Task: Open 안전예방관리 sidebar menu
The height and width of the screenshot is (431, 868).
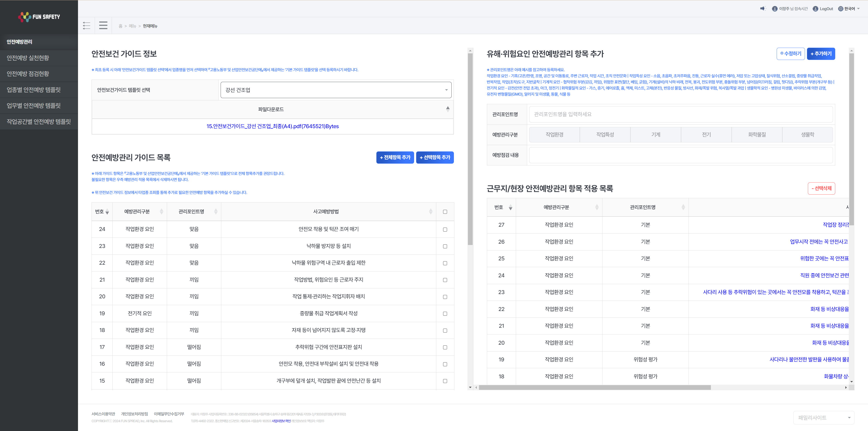Action: (x=39, y=42)
